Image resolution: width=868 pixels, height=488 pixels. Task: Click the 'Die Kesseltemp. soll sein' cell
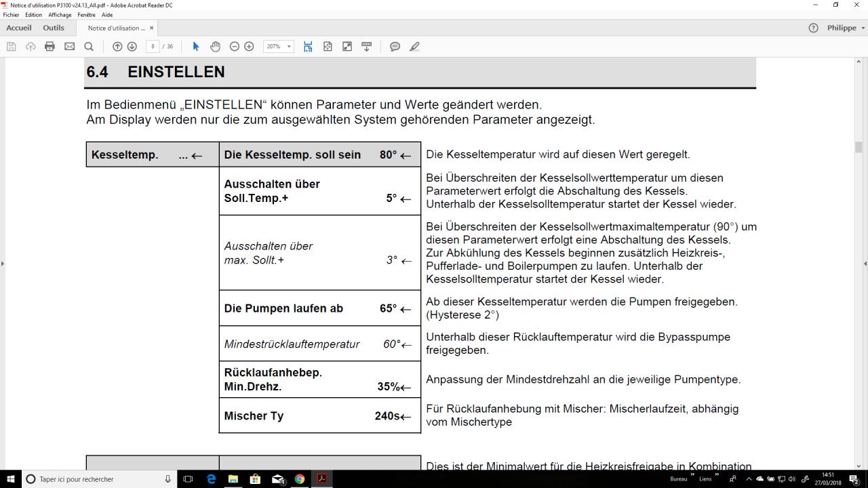point(319,155)
